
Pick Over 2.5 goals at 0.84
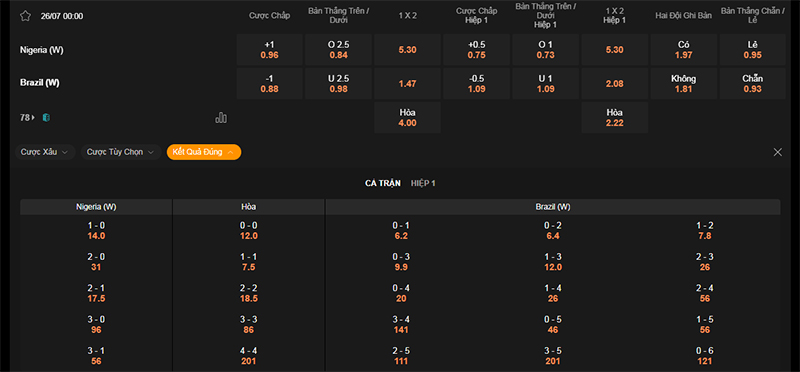338,50
